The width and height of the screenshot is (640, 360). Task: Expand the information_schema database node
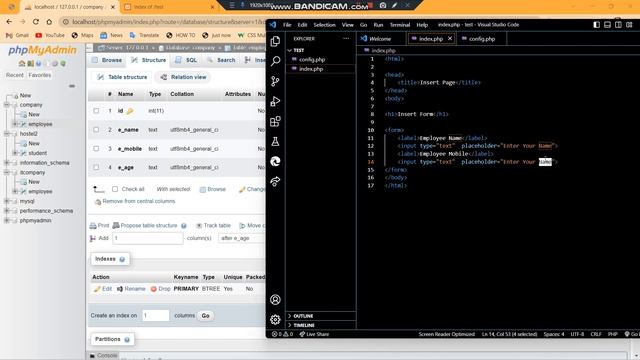[7, 163]
